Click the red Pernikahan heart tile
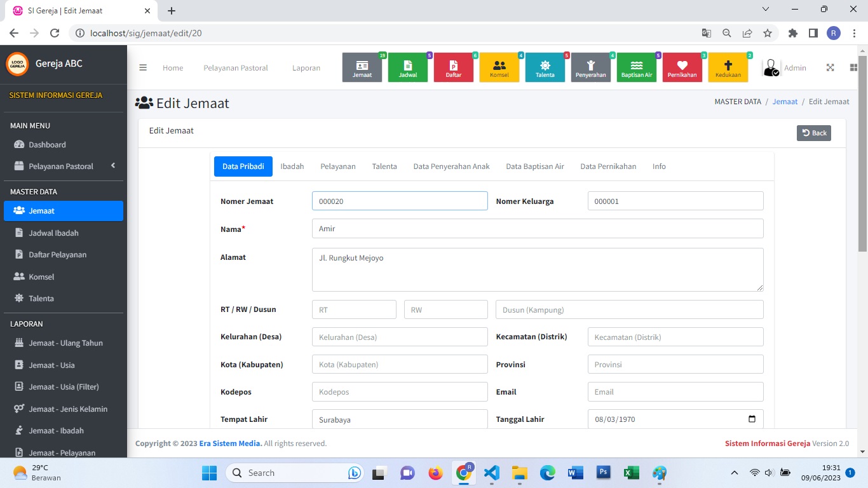This screenshot has width=868, height=488. point(682,67)
